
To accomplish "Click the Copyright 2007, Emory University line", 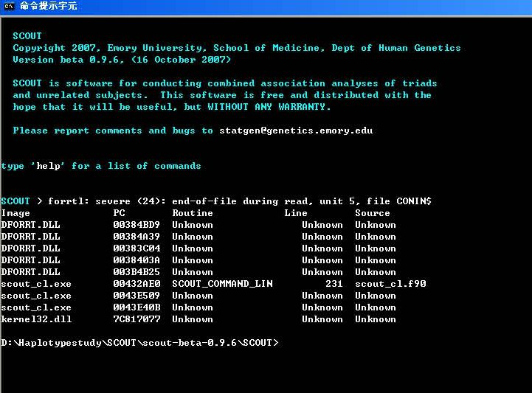I will coord(236,48).
